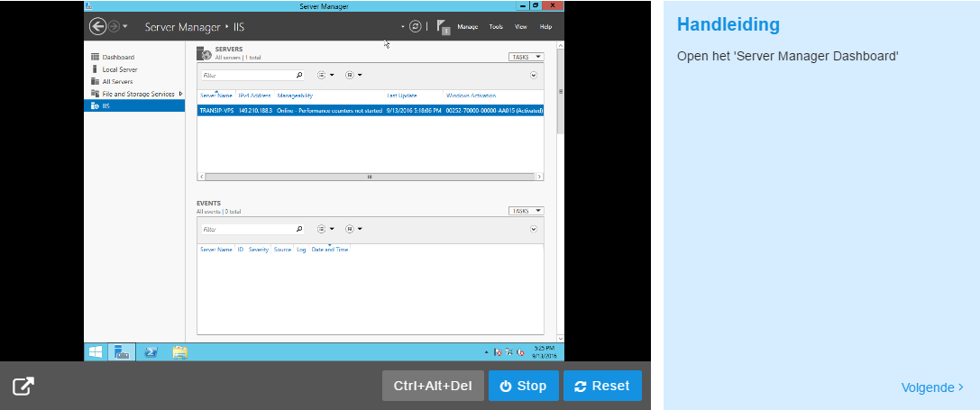Click the magnifier in the Events filter box

299,229
